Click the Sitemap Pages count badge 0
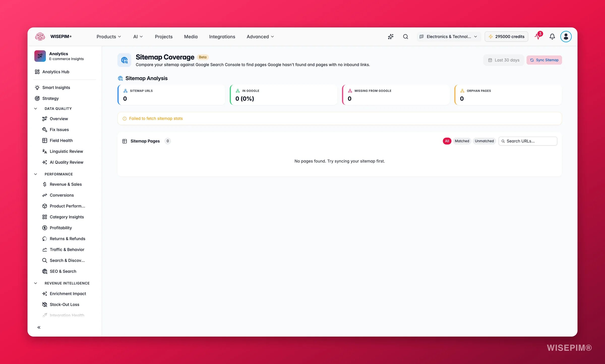The width and height of the screenshot is (605, 364). (x=168, y=141)
